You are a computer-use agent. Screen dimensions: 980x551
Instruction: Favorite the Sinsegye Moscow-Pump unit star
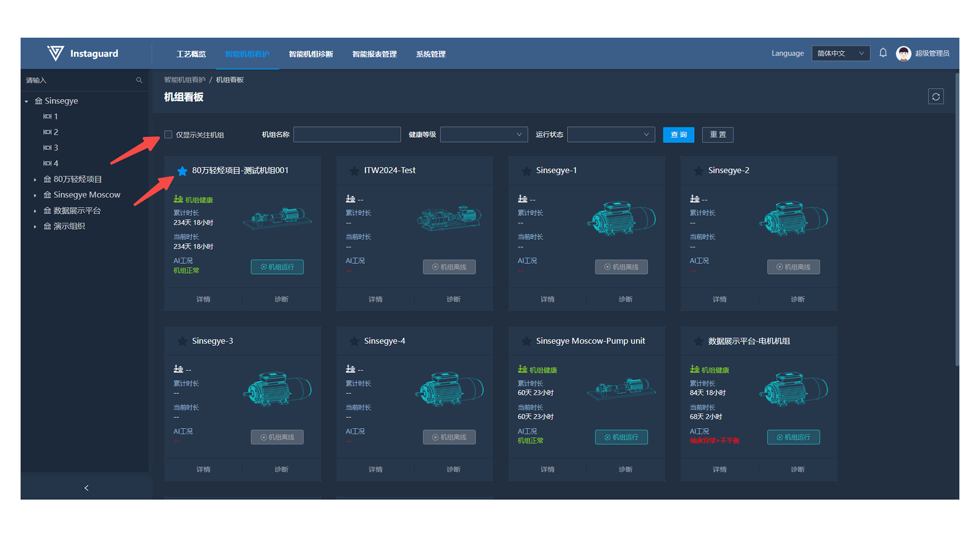[x=526, y=341]
